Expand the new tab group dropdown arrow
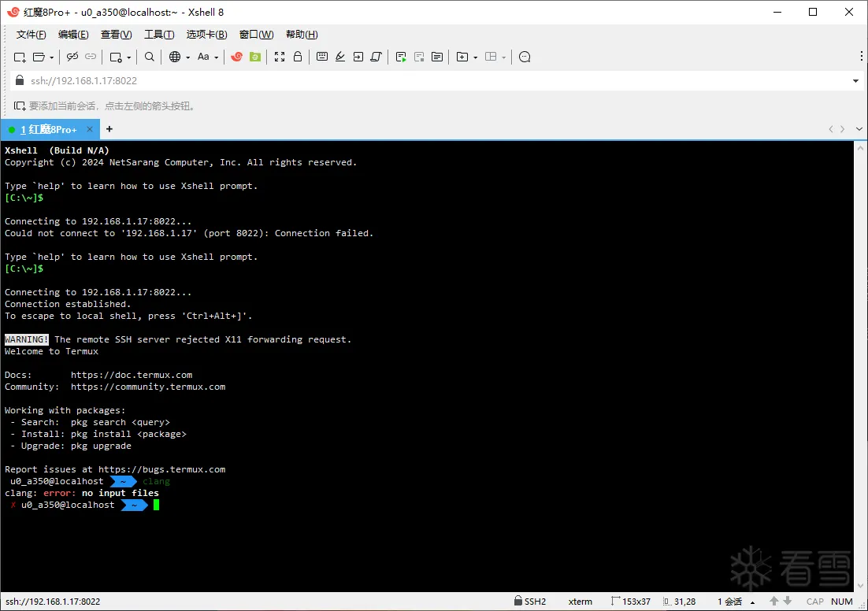This screenshot has height=611, width=868. point(476,57)
